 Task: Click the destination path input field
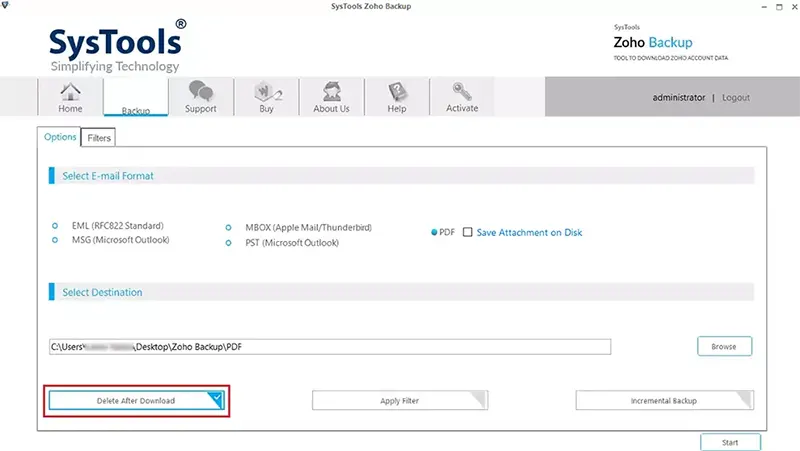[330, 347]
